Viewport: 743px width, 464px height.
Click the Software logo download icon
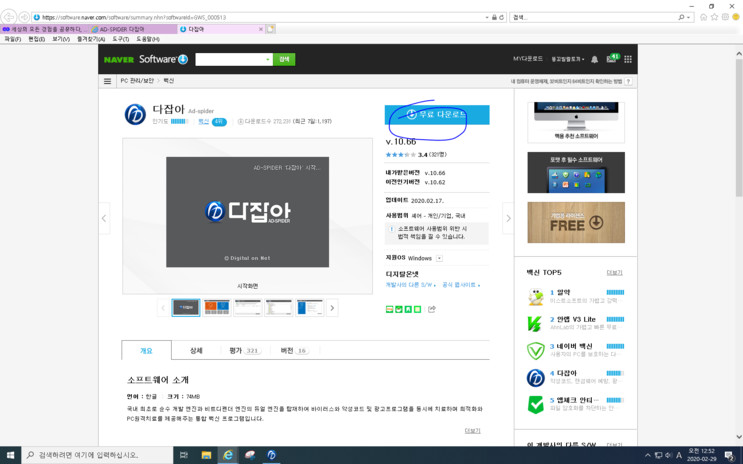(183, 59)
